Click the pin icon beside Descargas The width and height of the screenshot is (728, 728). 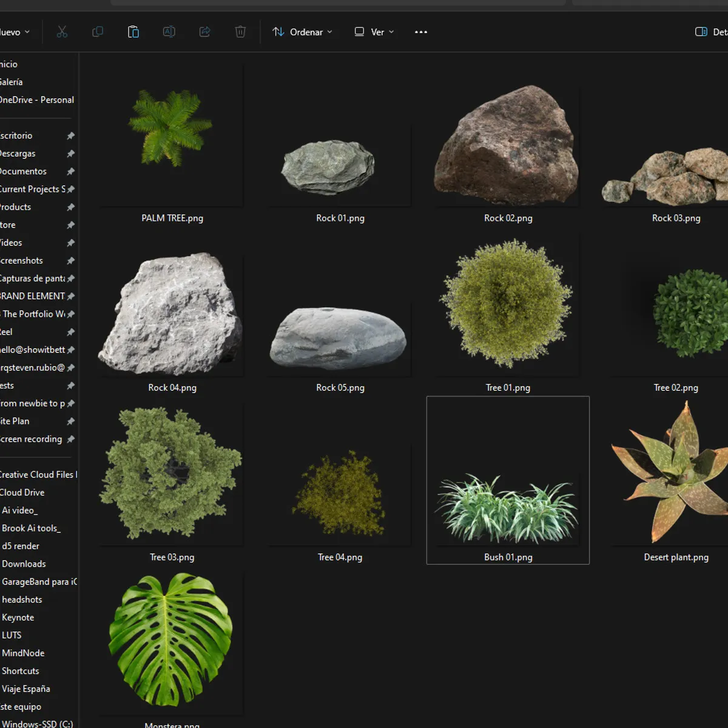click(x=71, y=153)
